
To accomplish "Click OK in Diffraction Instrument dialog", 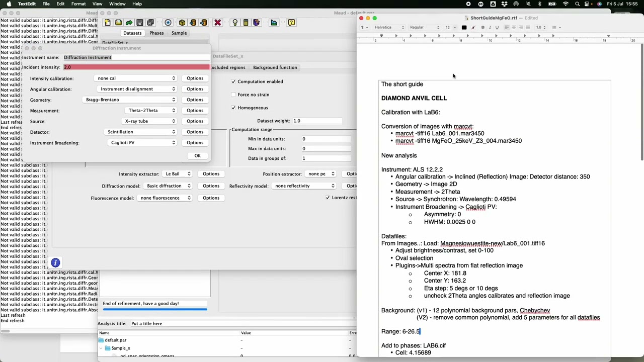I will (197, 156).
